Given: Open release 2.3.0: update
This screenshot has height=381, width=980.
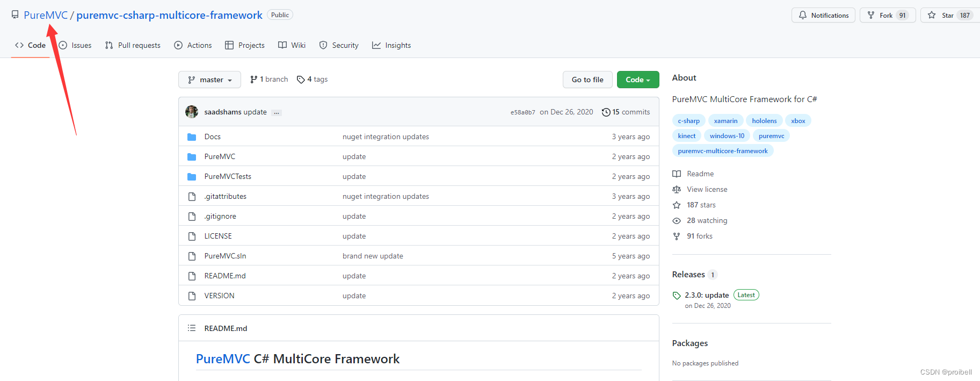Looking at the screenshot, I should pos(707,295).
